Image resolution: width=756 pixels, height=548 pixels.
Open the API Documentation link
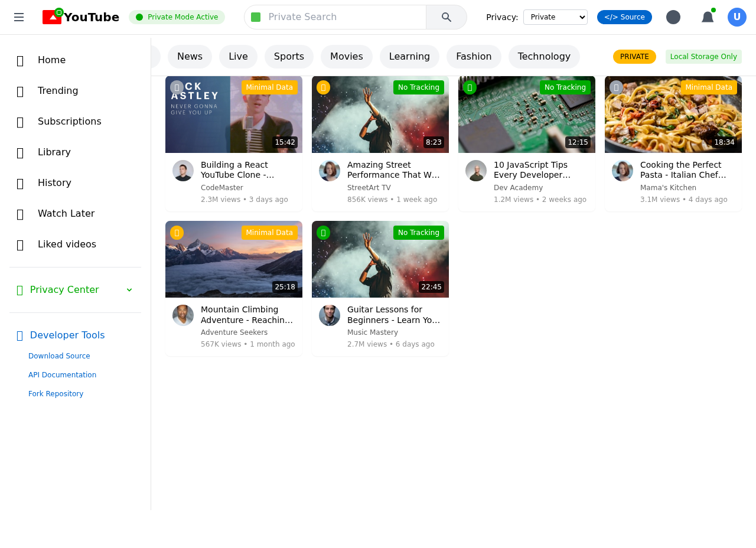click(x=62, y=374)
